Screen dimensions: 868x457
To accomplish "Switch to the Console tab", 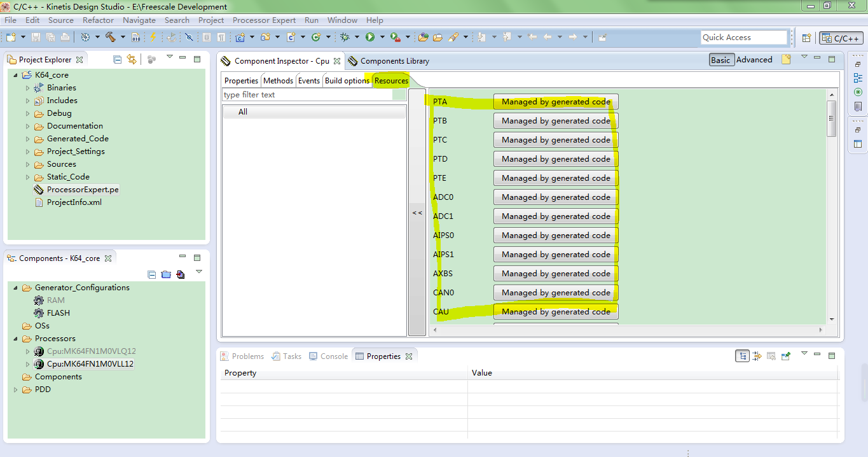I will [x=328, y=356].
